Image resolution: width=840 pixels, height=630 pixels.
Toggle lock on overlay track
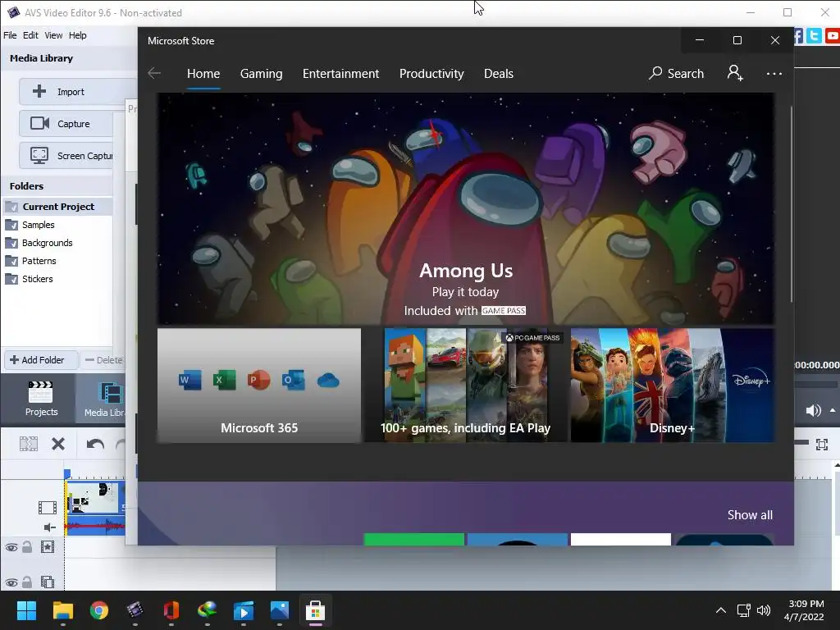27,582
